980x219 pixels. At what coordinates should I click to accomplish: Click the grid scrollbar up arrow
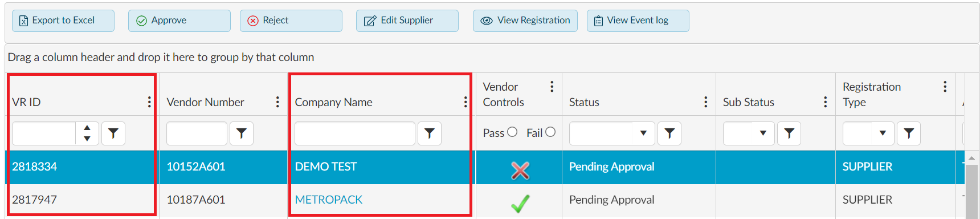[x=971, y=158]
